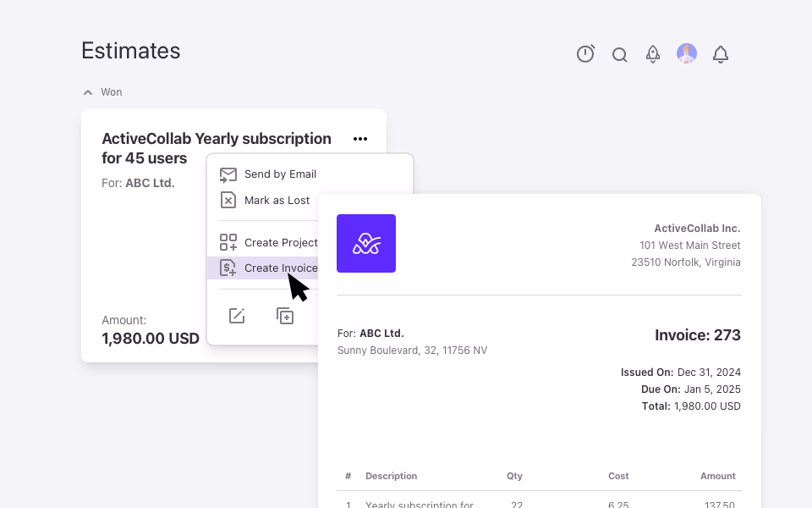Click the Description column header
The image size is (812, 508).
(391, 476)
